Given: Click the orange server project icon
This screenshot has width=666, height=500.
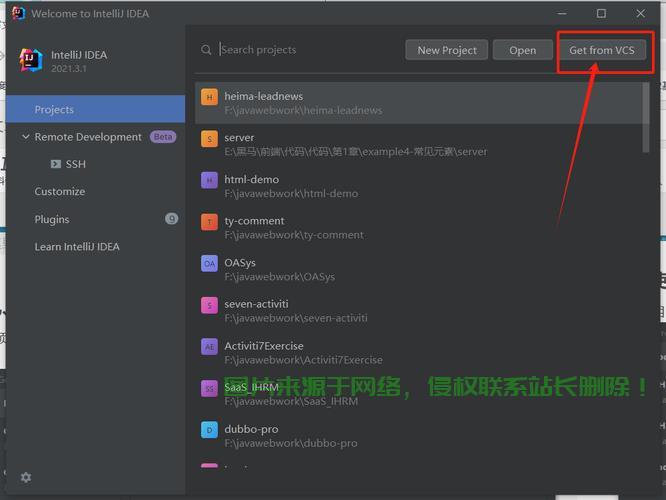Looking at the screenshot, I should (209, 139).
